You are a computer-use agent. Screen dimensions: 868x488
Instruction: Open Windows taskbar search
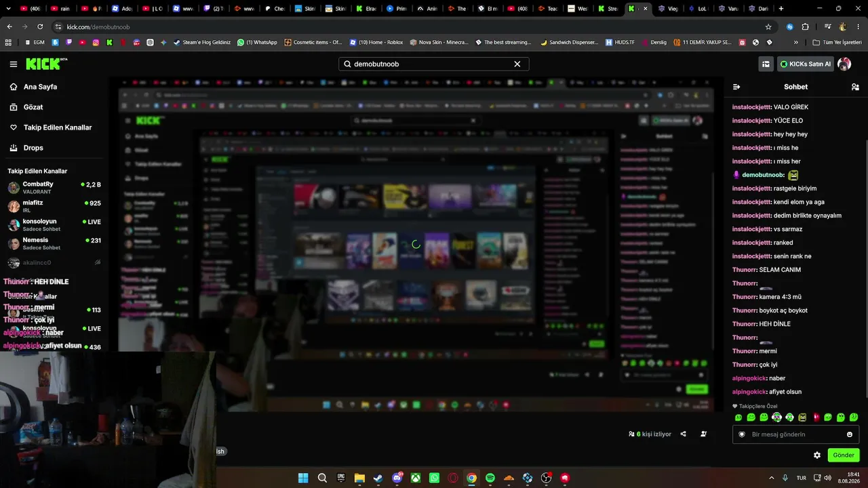click(x=322, y=478)
